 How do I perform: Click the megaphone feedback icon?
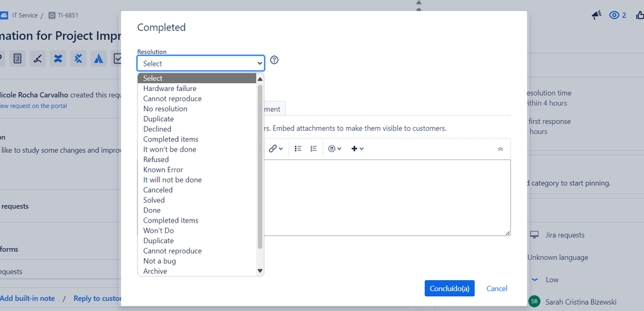(x=596, y=15)
